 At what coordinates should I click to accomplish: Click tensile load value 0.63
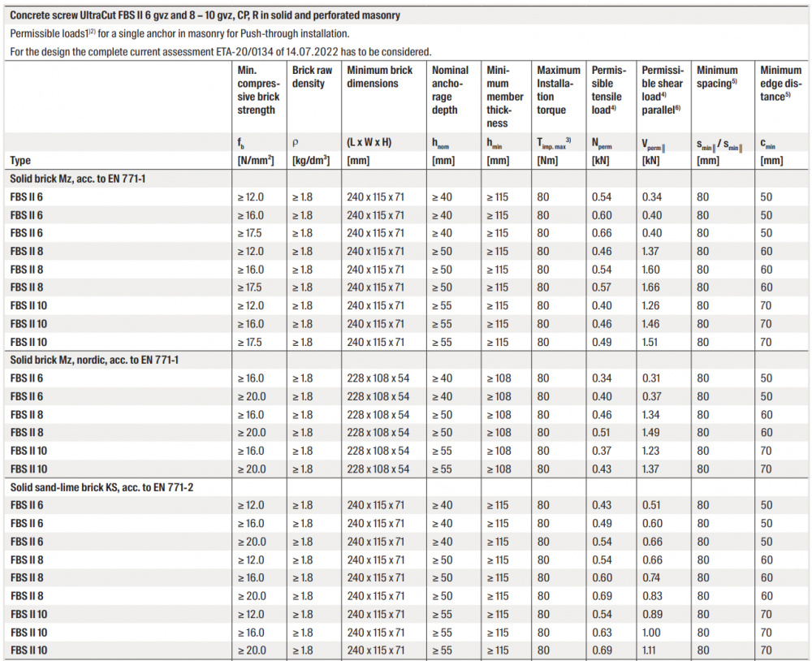[602, 633]
